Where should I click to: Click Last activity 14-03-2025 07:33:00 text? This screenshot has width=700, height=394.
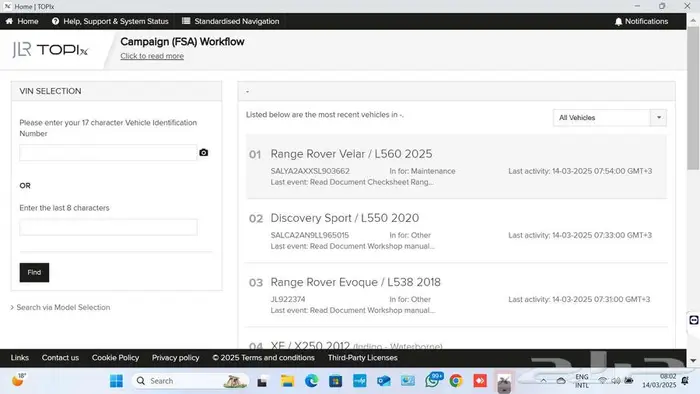[580, 235]
